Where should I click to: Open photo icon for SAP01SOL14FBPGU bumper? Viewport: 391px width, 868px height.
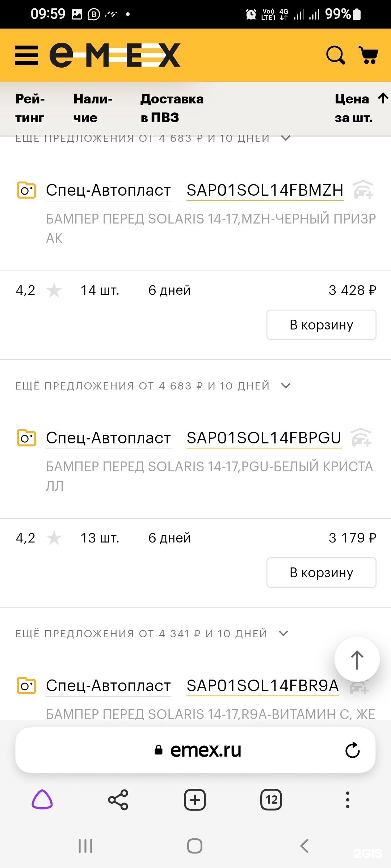[x=27, y=438]
